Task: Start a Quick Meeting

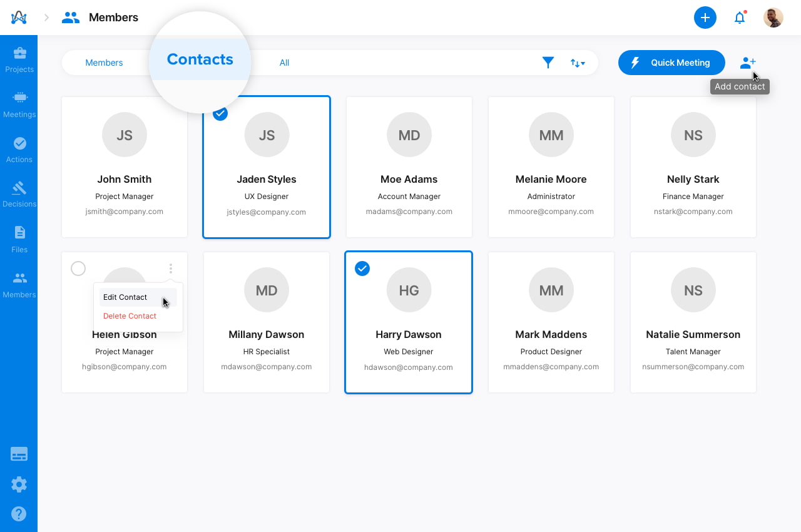Action: point(671,63)
